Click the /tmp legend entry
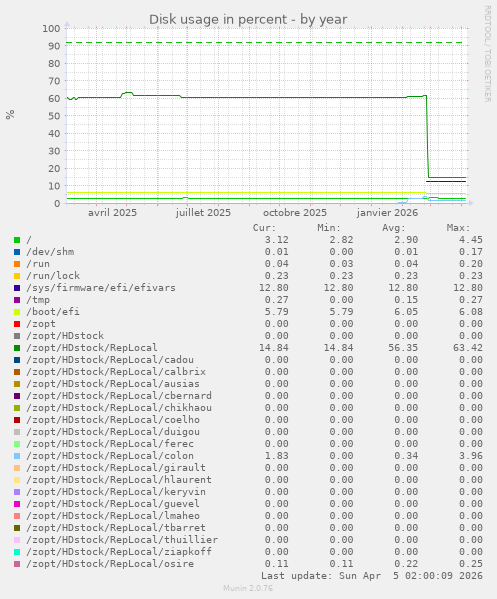Image resolution: width=497 pixels, height=599 pixels. 38,300
